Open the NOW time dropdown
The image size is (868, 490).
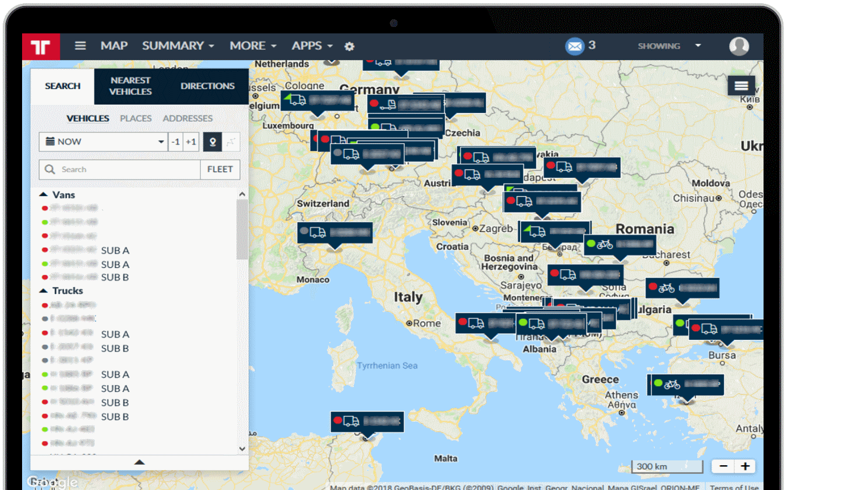click(103, 142)
